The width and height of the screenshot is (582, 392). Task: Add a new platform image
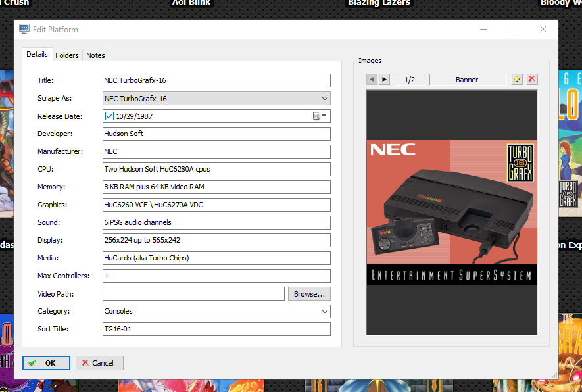pos(517,79)
